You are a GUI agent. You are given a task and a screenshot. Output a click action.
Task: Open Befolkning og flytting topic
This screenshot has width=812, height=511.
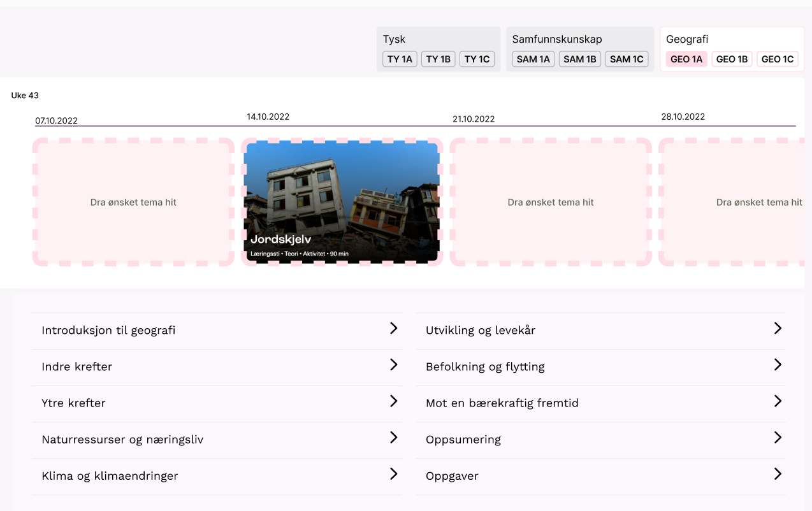tap(601, 367)
